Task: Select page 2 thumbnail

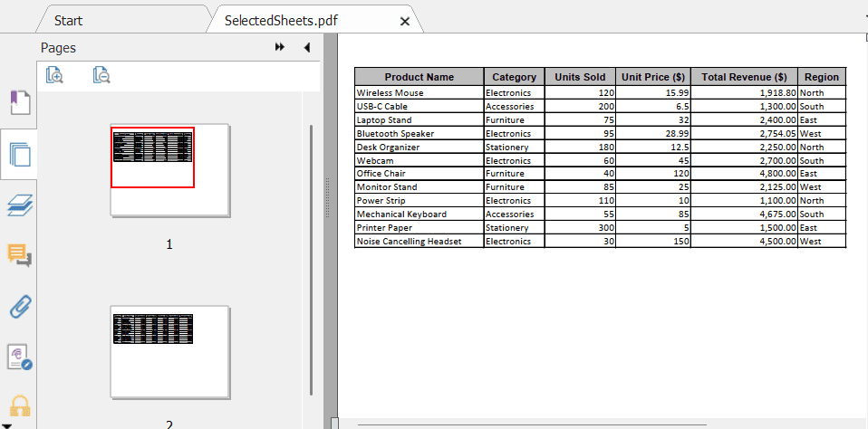Action: tap(170, 351)
